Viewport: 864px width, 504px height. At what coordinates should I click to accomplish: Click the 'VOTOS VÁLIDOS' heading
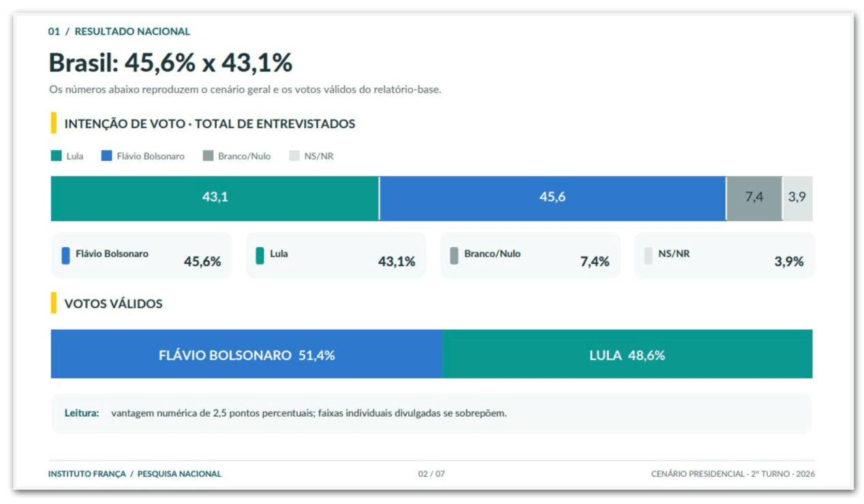[113, 304]
